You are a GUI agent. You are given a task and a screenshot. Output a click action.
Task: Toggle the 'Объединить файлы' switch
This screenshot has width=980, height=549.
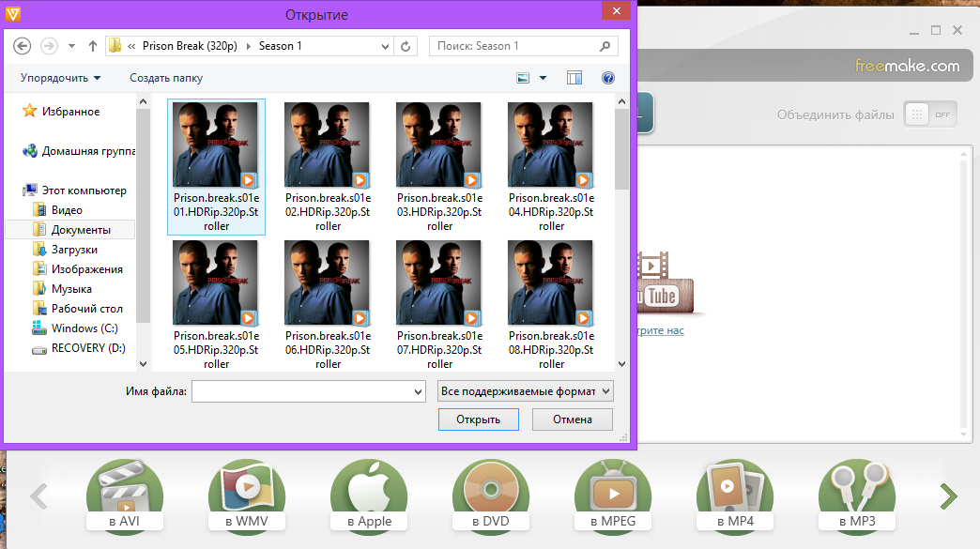click(x=929, y=114)
